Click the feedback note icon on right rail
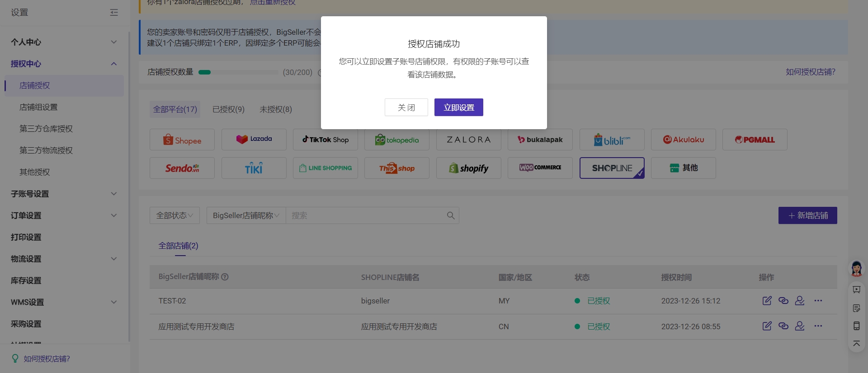The width and height of the screenshot is (868, 373). pos(857,308)
